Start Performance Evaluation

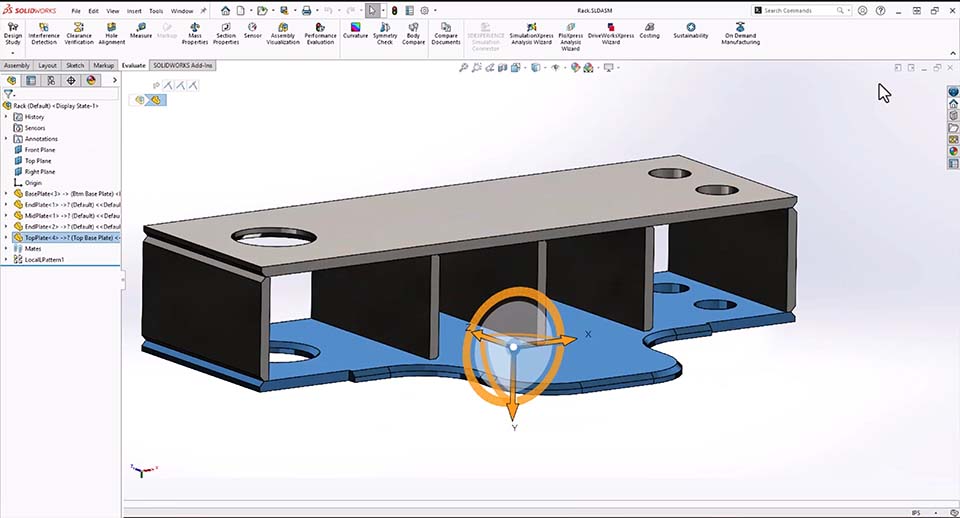[320, 34]
